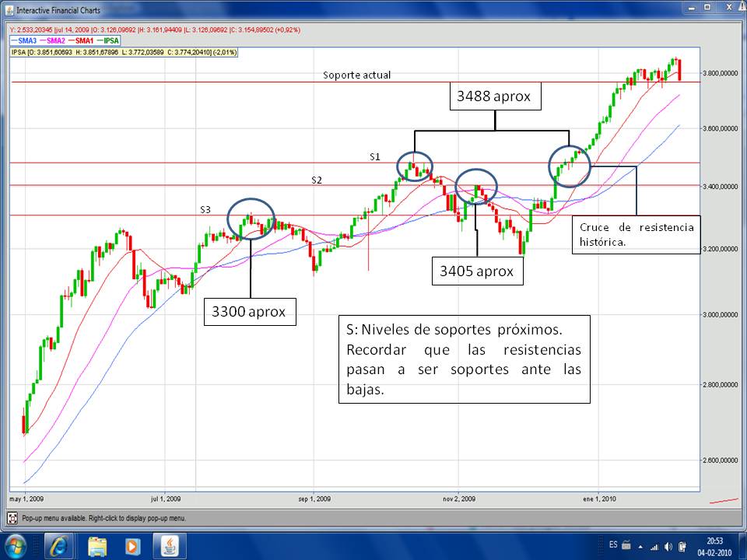Click the pop-up menu icon in status bar
747x560 pixels.
(13, 518)
